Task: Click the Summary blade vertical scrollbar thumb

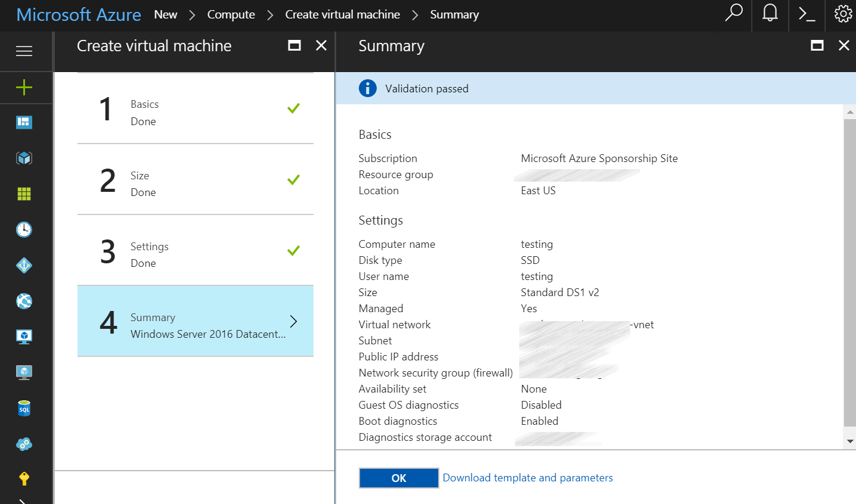Action: coord(850,273)
